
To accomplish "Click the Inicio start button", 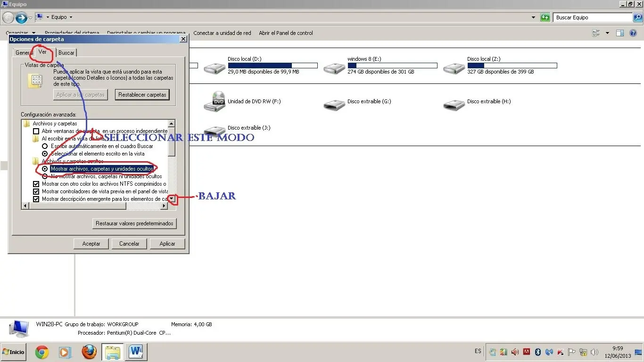I will [14, 352].
